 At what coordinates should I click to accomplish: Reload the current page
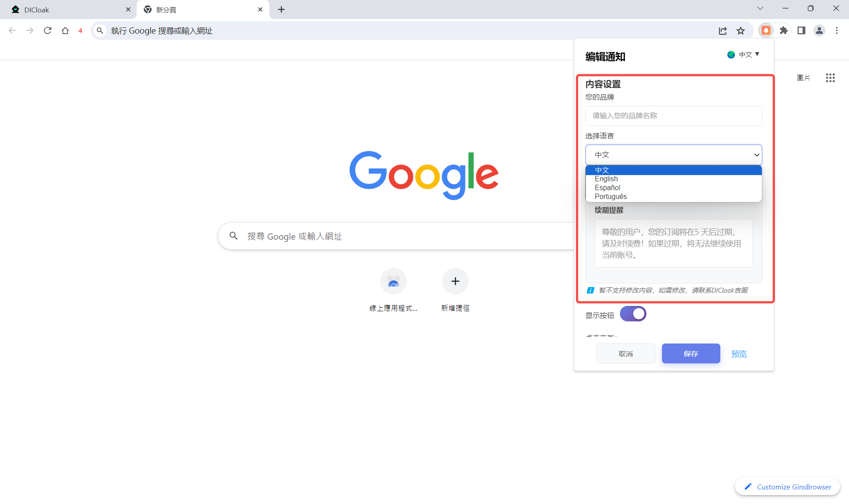click(47, 31)
